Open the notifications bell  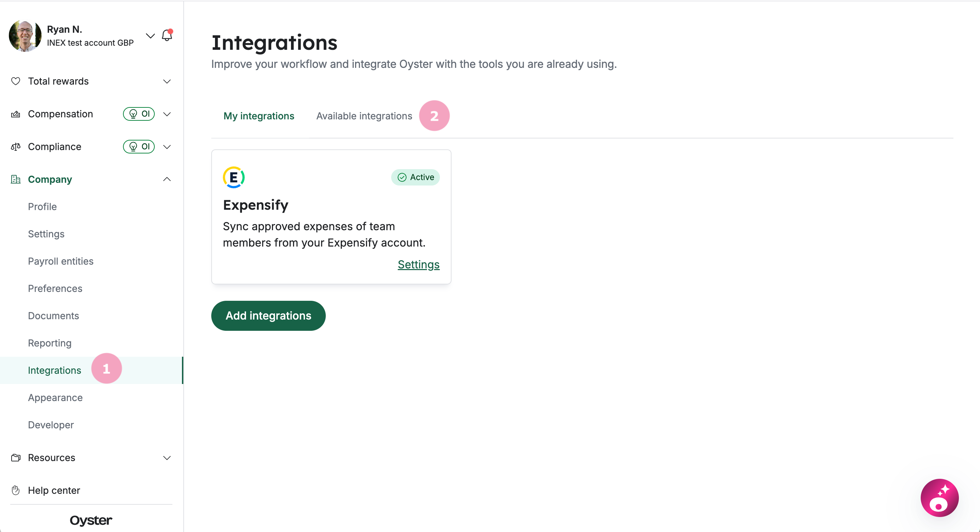pyautogui.click(x=167, y=35)
